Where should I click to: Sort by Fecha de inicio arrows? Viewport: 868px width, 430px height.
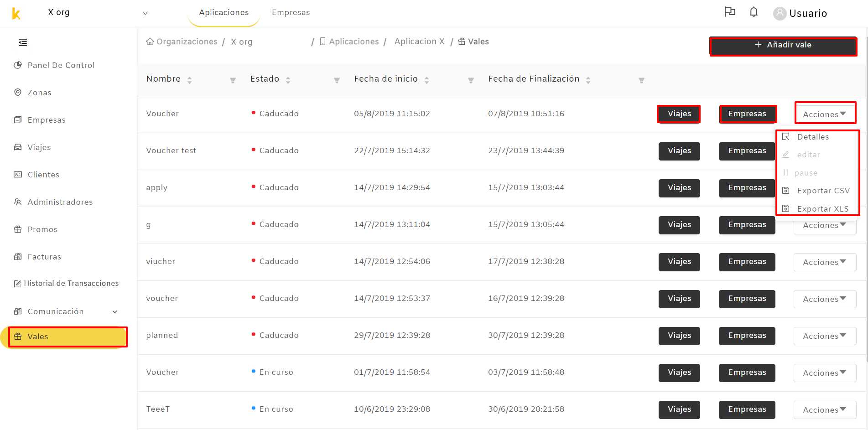click(x=426, y=80)
